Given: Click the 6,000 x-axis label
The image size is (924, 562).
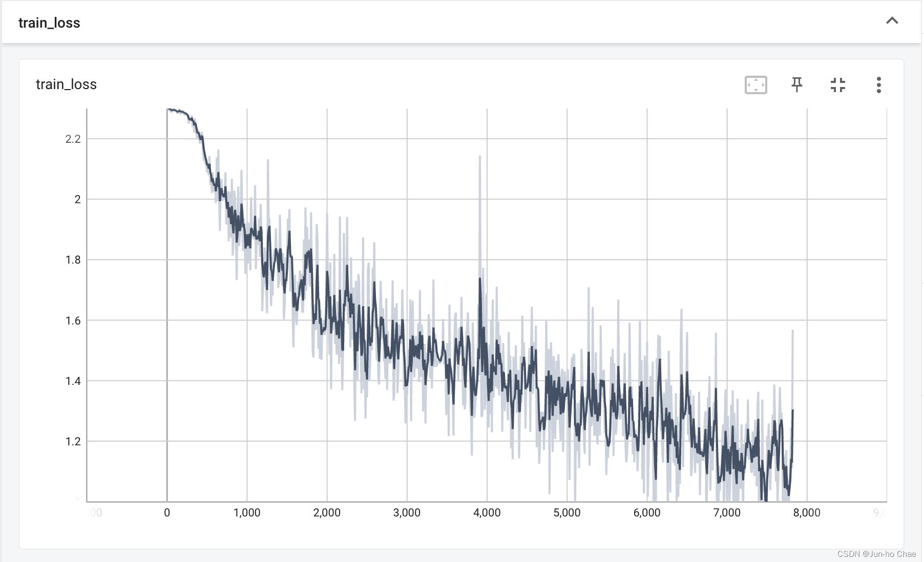Looking at the screenshot, I should click(647, 512).
